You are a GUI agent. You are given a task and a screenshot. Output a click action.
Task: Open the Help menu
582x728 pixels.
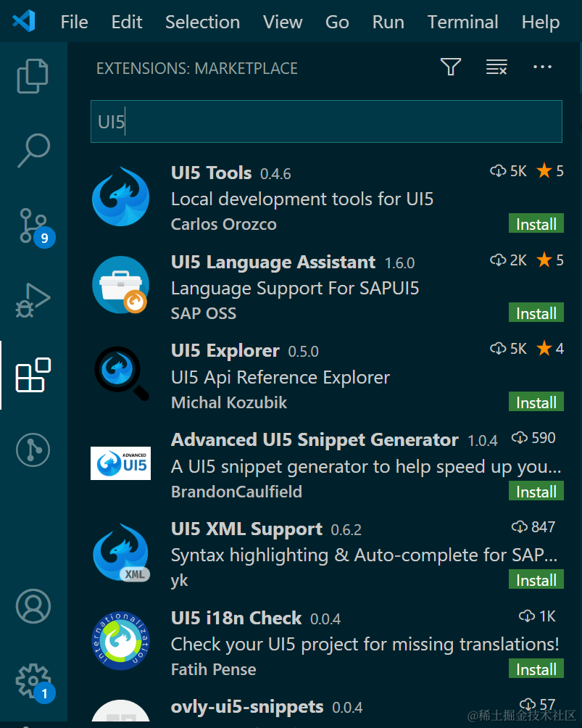(540, 22)
